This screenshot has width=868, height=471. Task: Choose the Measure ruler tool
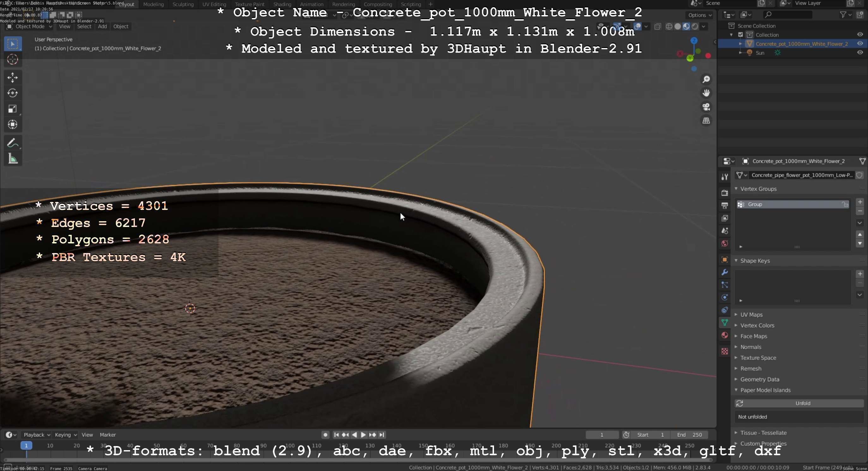(13, 158)
